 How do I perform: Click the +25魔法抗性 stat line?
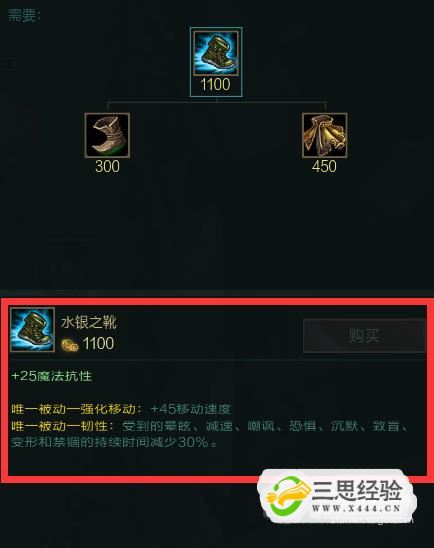52,376
